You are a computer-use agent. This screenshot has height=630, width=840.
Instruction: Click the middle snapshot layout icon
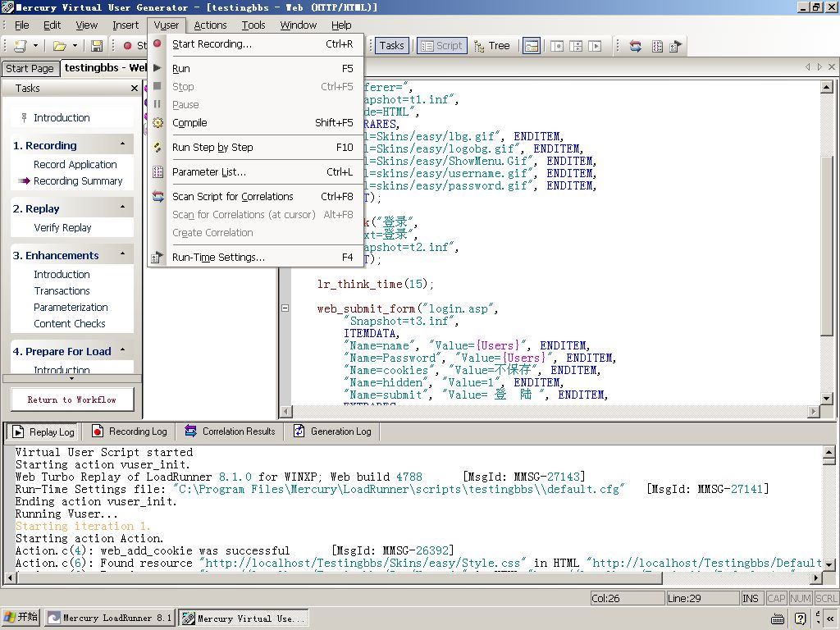(x=576, y=46)
